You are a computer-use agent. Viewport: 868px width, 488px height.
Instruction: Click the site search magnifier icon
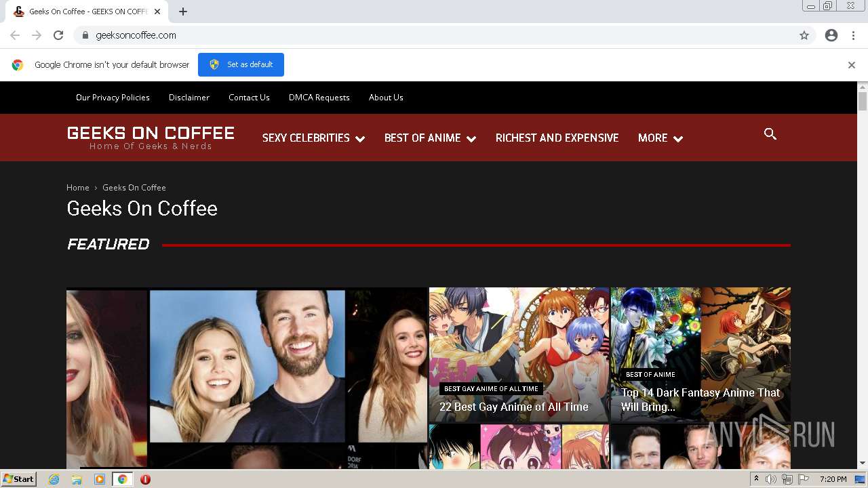(x=770, y=134)
